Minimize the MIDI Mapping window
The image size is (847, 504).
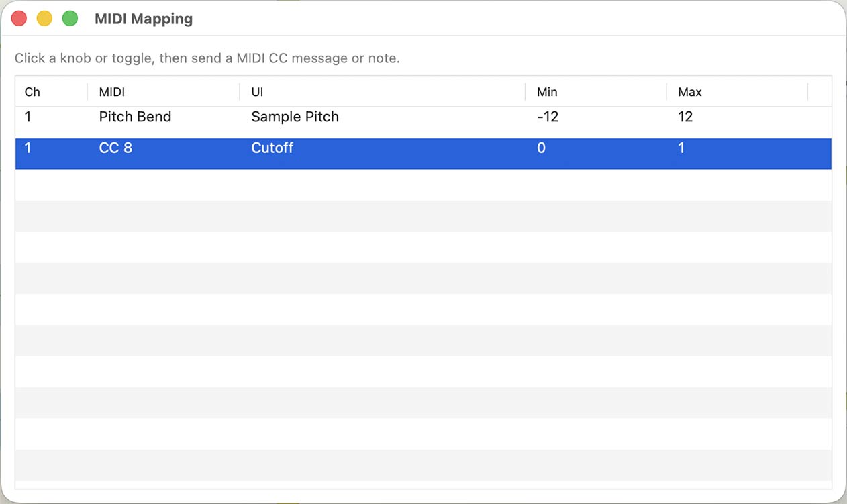[x=44, y=19]
